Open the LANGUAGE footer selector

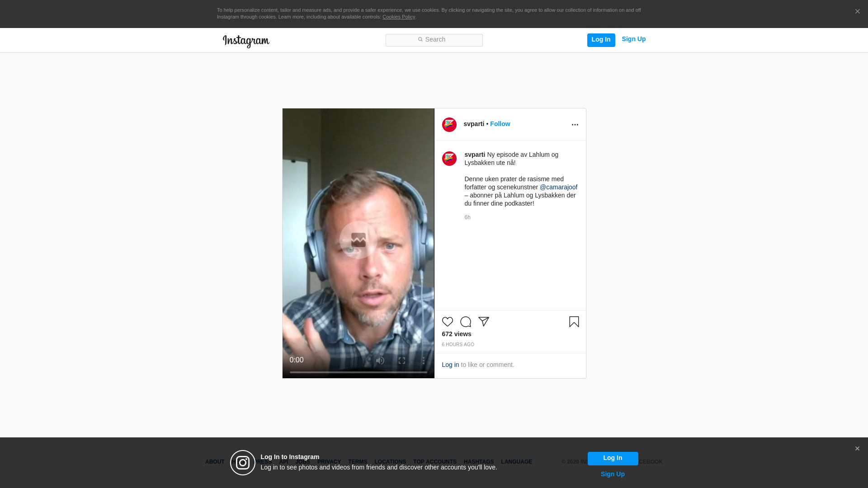pyautogui.click(x=517, y=462)
